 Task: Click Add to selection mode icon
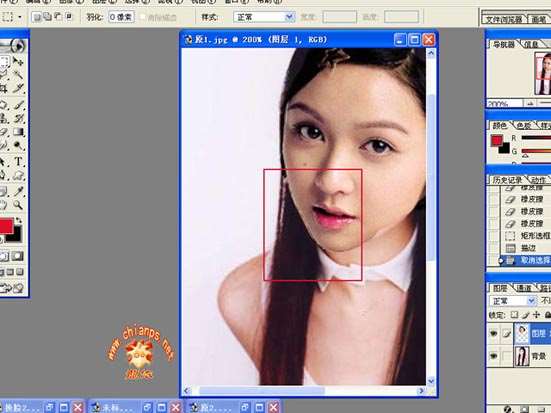pos(47,17)
